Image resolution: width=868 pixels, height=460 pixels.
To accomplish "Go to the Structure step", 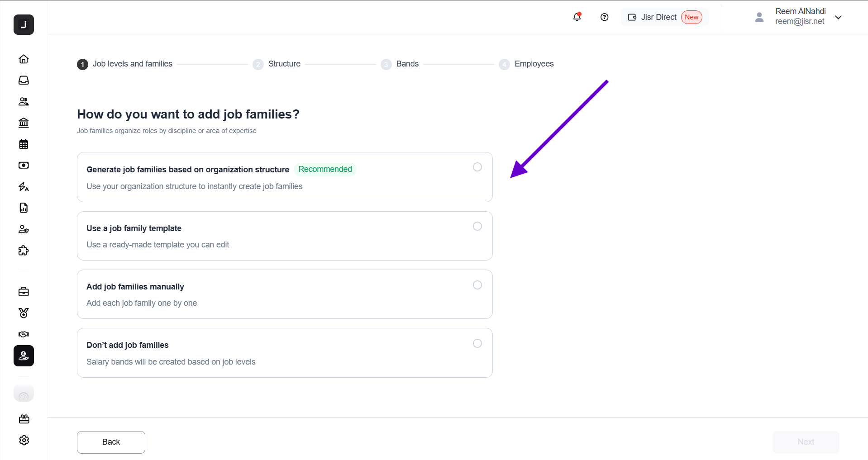I will point(284,64).
